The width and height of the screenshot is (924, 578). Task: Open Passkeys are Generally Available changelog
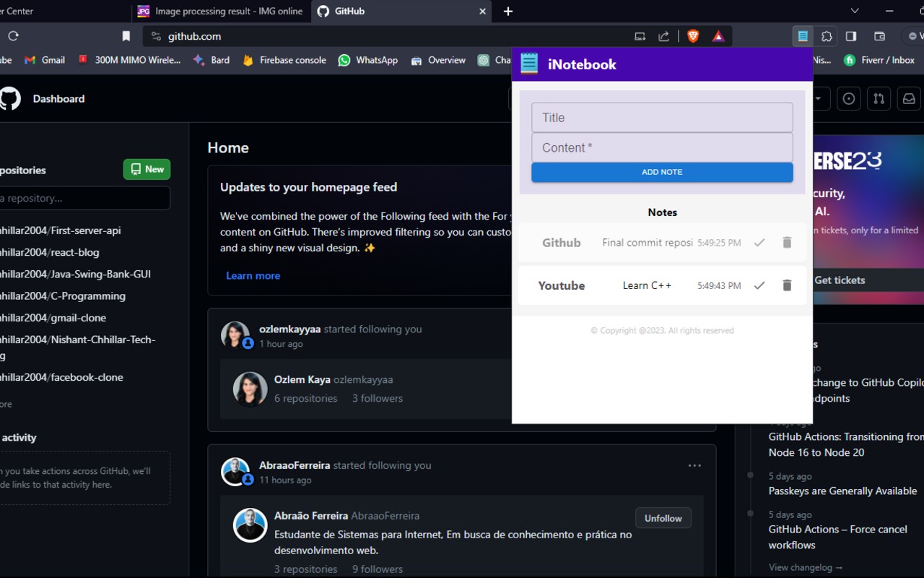click(842, 491)
